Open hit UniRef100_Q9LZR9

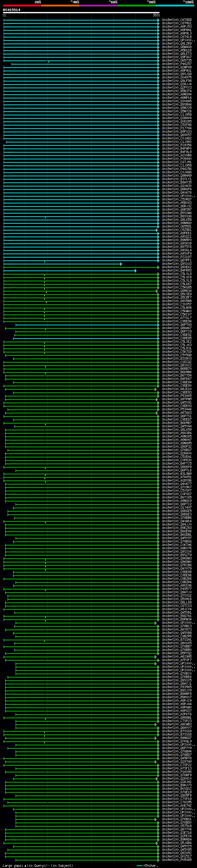coord(177,43)
